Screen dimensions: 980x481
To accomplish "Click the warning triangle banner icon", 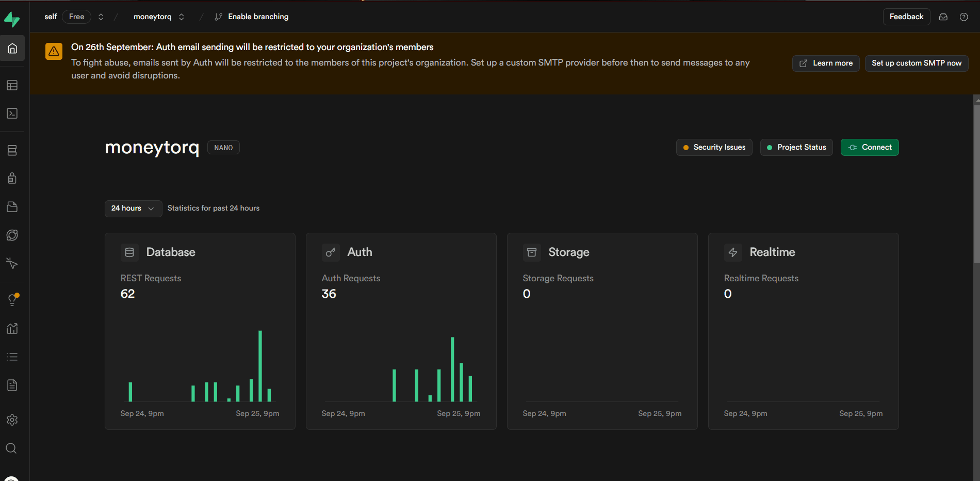I will [x=54, y=51].
